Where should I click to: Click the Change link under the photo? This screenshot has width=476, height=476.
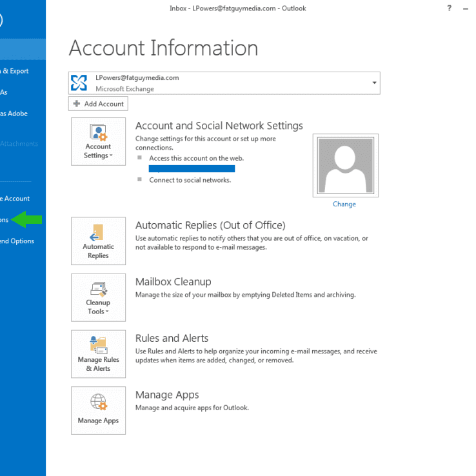click(344, 204)
